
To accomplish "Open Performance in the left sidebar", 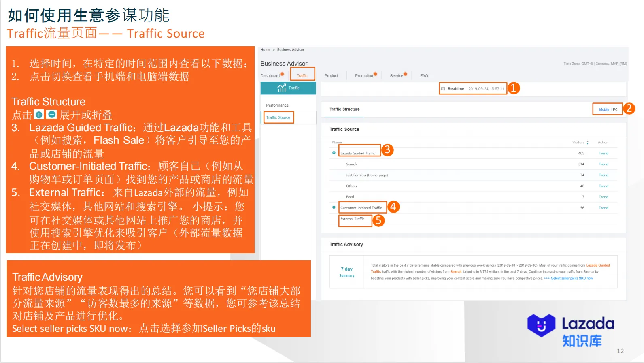I will pyautogui.click(x=277, y=105).
